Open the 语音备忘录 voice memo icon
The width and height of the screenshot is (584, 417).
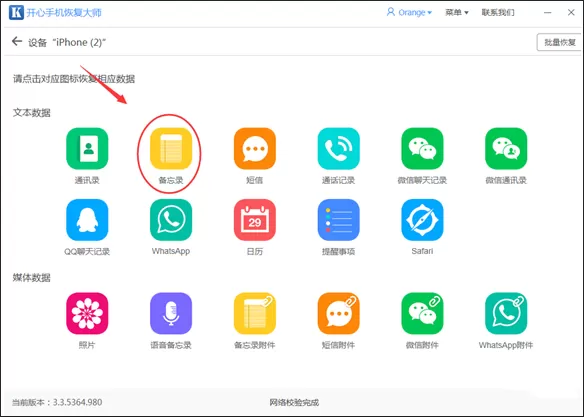click(171, 313)
